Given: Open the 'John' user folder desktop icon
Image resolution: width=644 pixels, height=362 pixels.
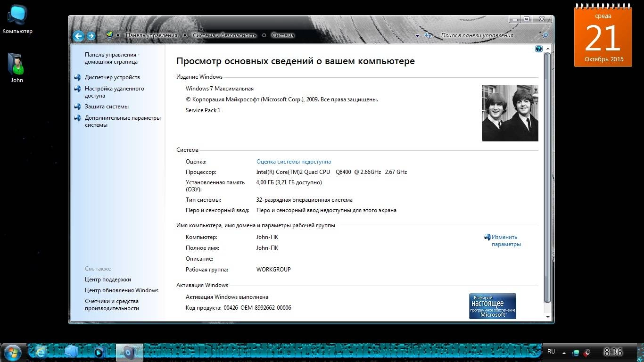Looking at the screenshot, I should pos(17,67).
